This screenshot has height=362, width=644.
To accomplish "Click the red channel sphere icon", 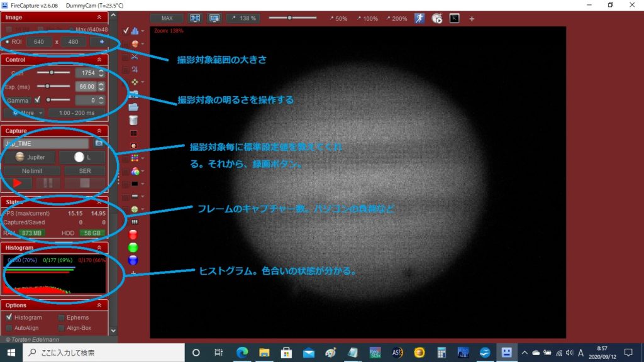I will pyautogui.click(x=133, y=234).
